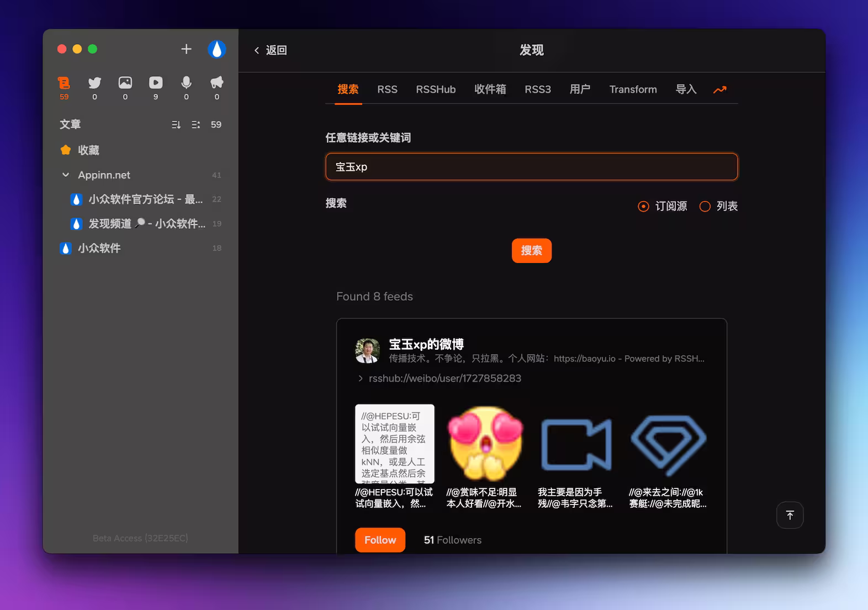868x610 pixels.
Task: Open 小众软件官方论坛 feed in sidebar
Action: tap(146, 199)
